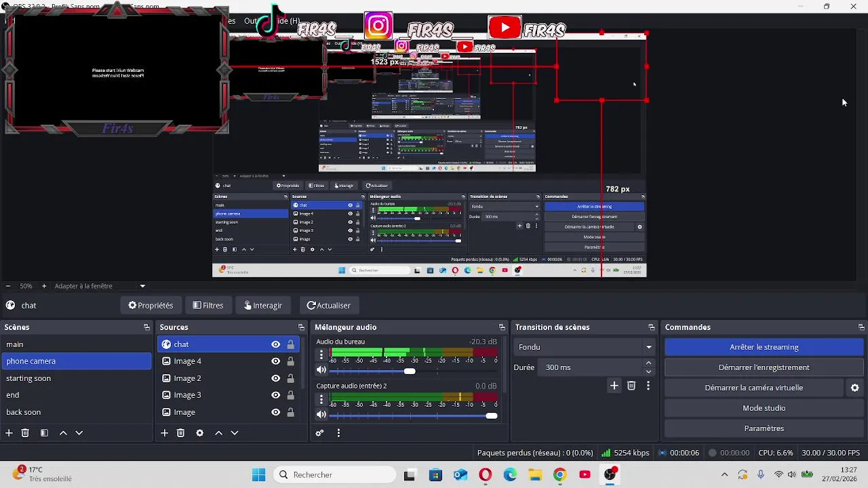The image size is (868, 488).
Task: Click the Interagir button
Action: click(x=262, y=306)
